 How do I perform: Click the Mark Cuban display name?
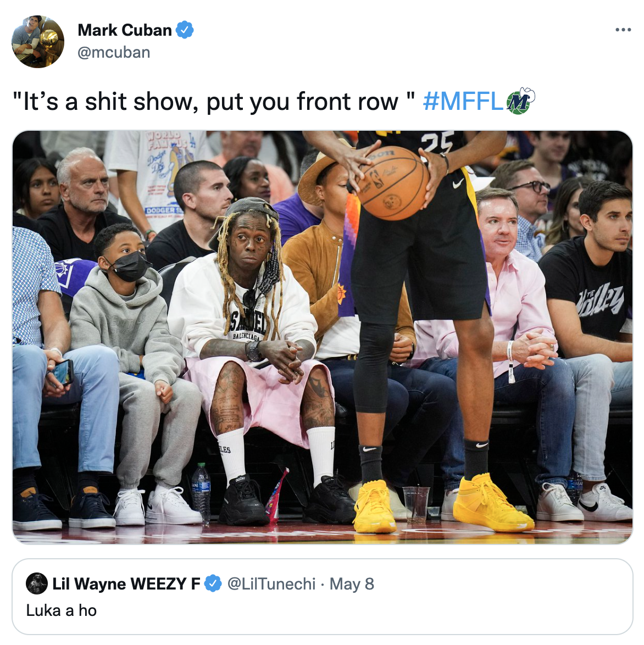coord(125,30)
